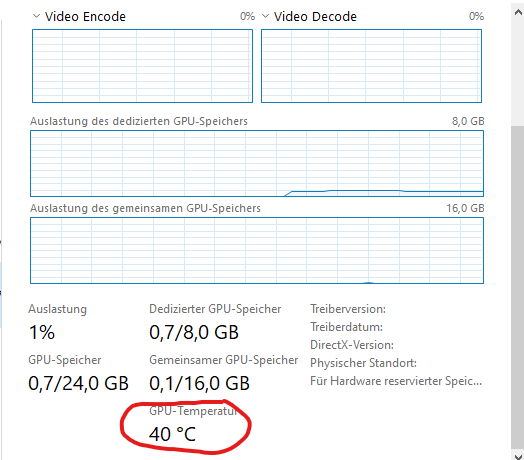This screenshot has width=524, height=460.
Task: Select the Video Encode usage graph
Action: [x=142, y=66]
